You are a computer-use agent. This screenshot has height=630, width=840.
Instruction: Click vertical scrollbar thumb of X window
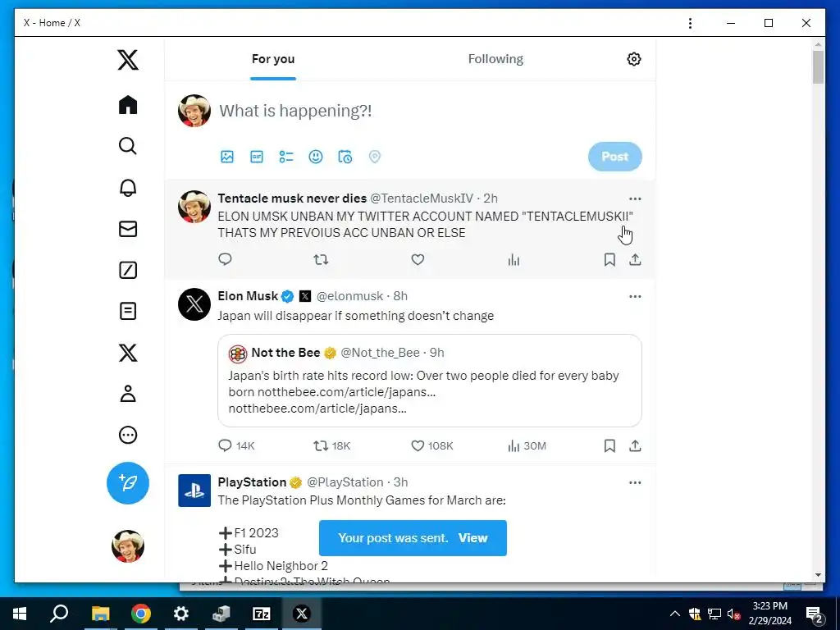point(818,67)
